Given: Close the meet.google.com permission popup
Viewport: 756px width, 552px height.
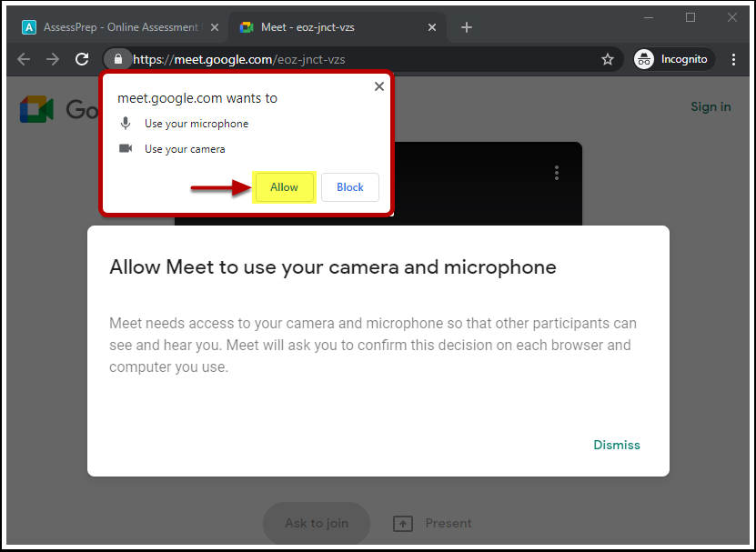Looking at the screenshot, I should (379, 86).
